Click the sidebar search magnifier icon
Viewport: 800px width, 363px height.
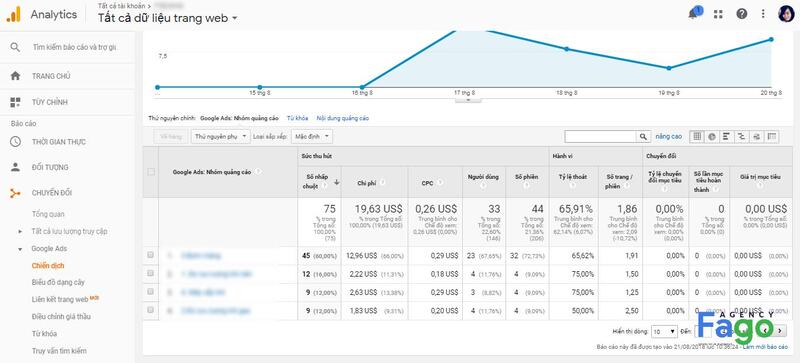point(15,47)
